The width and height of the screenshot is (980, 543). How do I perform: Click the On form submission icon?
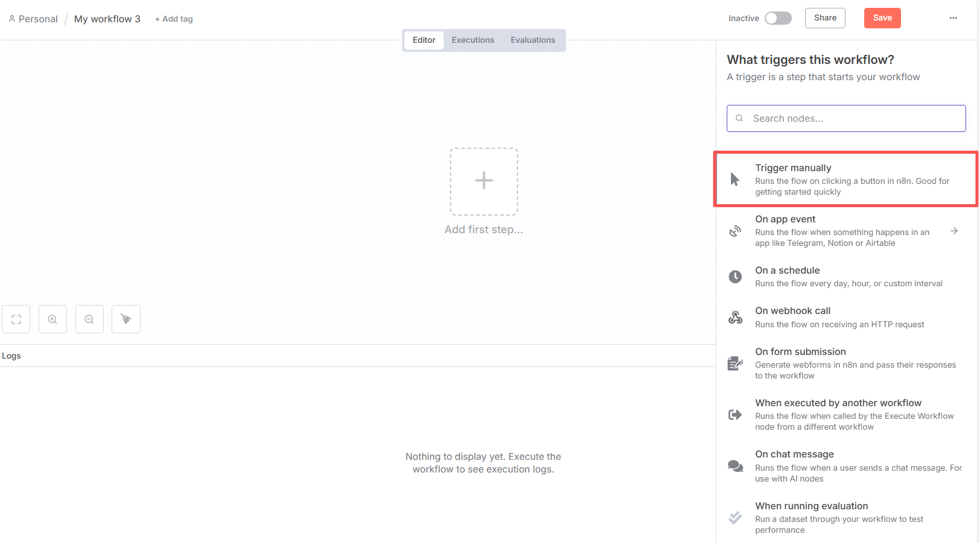coord(735,363)
